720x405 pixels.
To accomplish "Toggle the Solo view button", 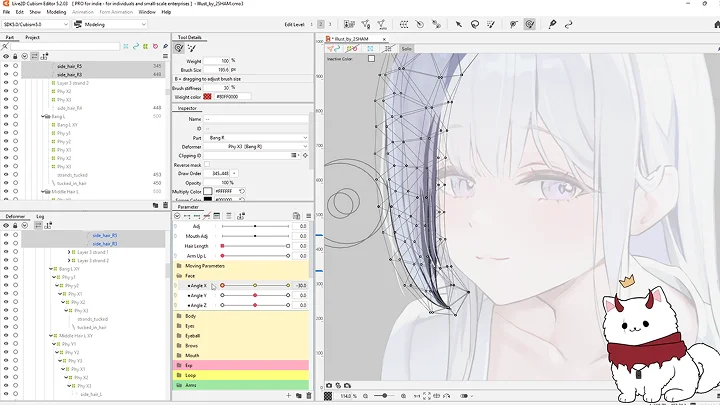I will coord(406,49).
